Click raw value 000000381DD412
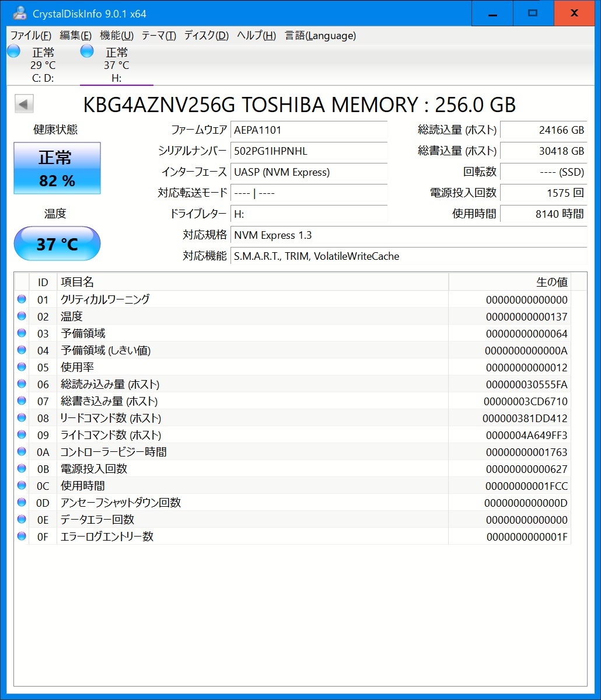Image resolution: width=601 pixels, height=700 pixels. point(525,418)
